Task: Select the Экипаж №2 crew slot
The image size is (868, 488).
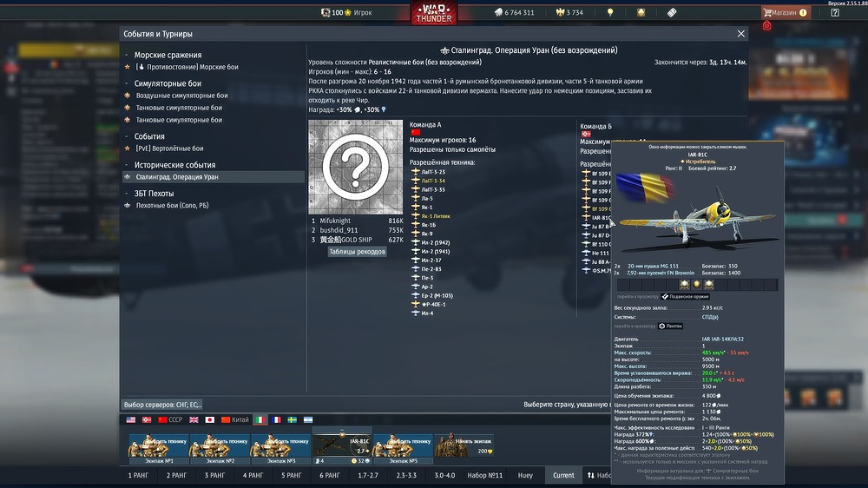Action: pyautogui.click(x=220, y=448)
